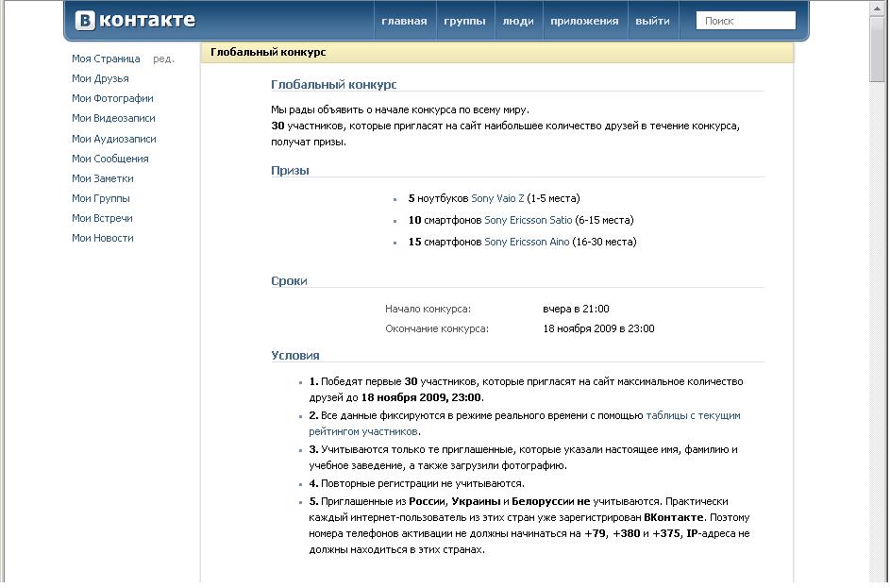Open Мои Видеозаписи

click(x=113, y=118)
